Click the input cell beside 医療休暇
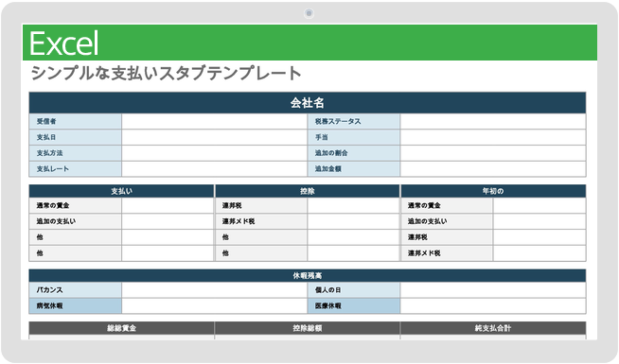 pyautogui.click(x=493, y=305)
